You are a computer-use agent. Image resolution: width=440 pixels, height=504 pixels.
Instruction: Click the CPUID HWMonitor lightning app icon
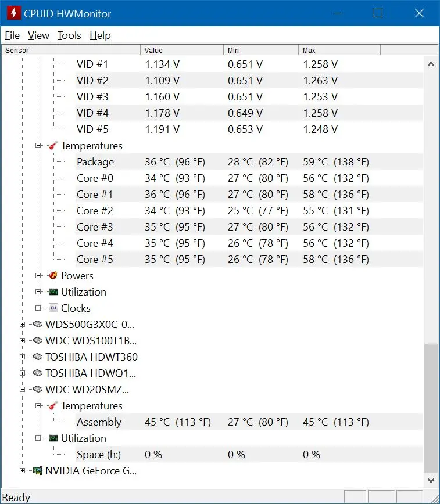13,13
